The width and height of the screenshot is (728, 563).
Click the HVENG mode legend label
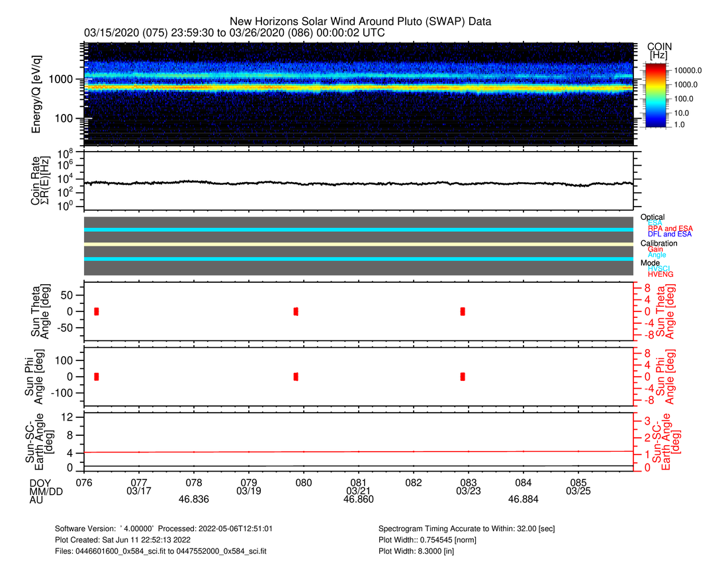(x=662, y=274)
